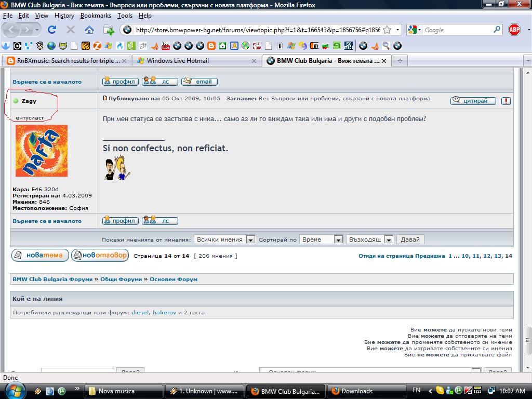
Task: Switch to RnBXmusic search results tab
Action: coord(66,61)
